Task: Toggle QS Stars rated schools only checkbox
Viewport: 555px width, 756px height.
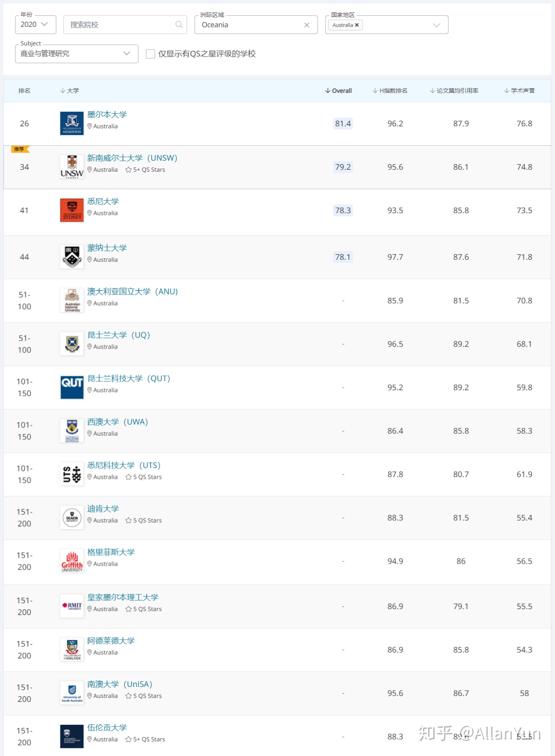Action: [151, 54]
